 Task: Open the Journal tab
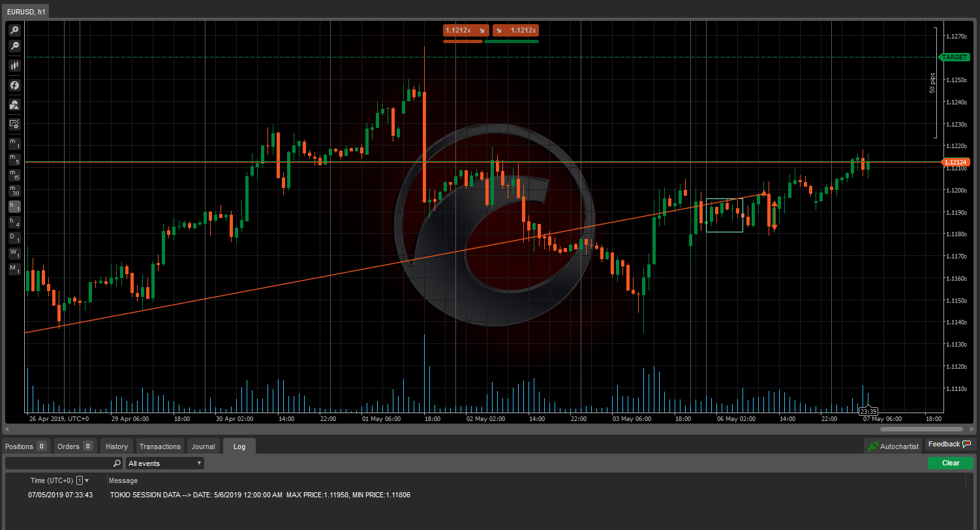203,446
